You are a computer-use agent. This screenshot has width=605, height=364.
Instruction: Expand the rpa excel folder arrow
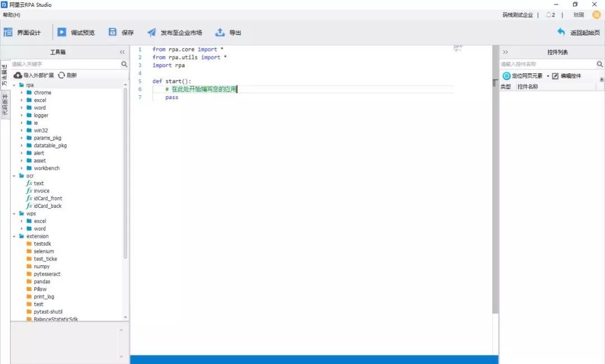[22, 100]
